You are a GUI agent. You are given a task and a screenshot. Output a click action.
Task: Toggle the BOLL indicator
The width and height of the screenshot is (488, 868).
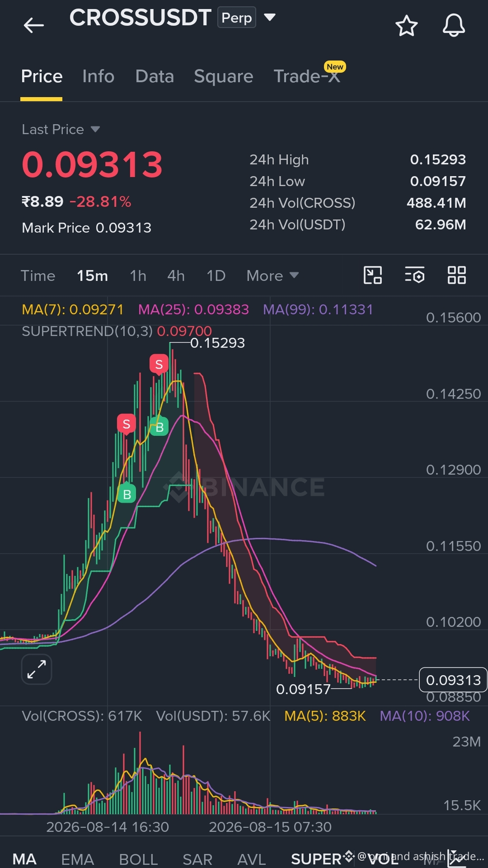[x=138, y=859]
